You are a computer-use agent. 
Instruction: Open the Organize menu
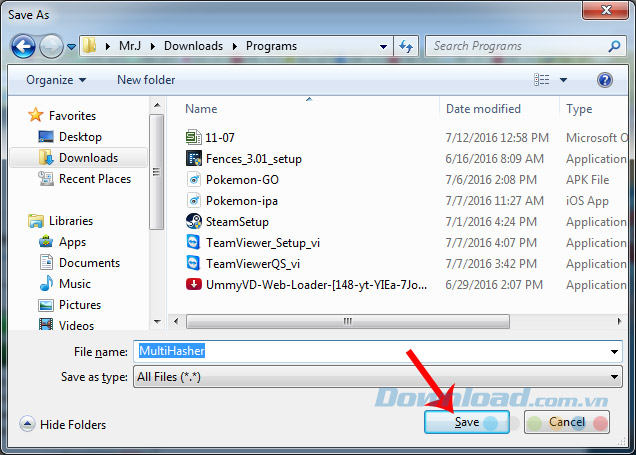(x=56, y=80)
